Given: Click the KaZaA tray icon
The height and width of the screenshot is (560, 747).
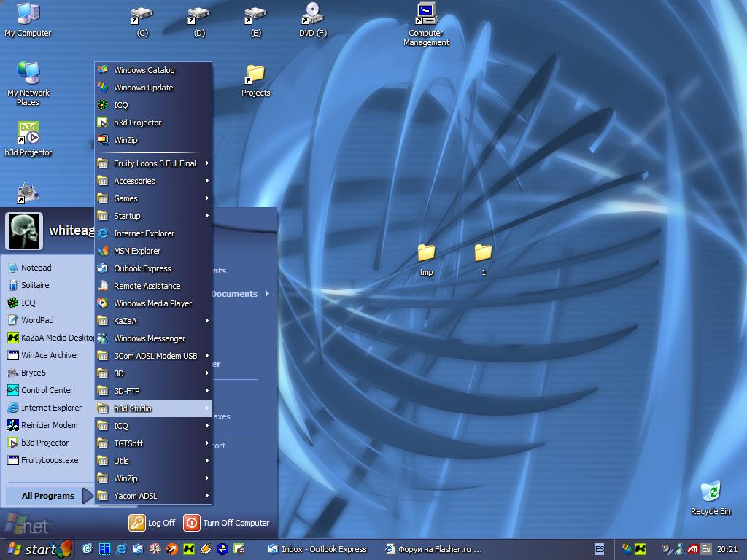Looking at the screenshot, I should [x=640, y=549].
